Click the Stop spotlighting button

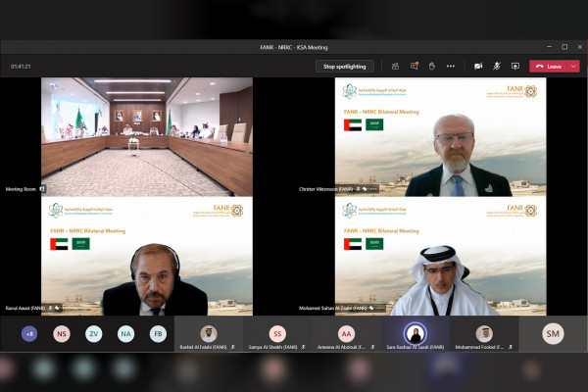pyautogui.click(x=345, y=67)
